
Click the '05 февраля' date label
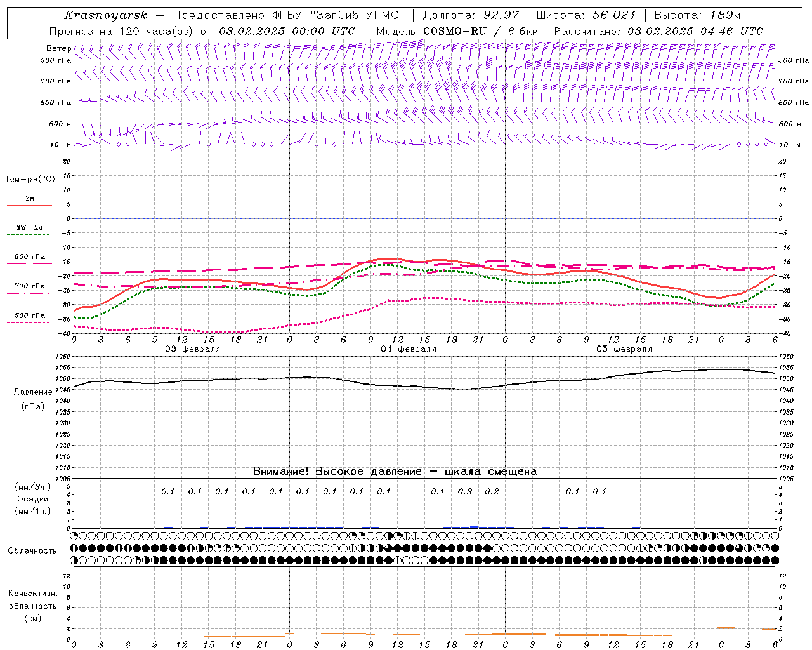tap(624, 349)
